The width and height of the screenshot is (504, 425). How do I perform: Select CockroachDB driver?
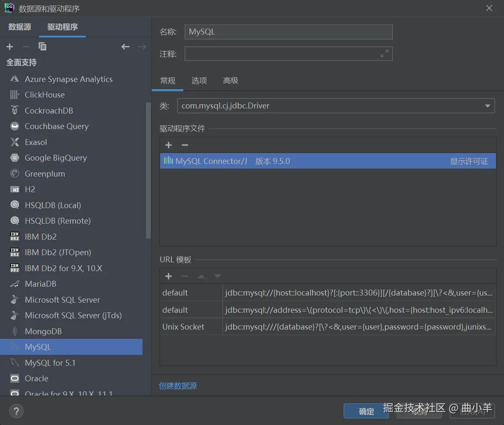click(71, 111)
